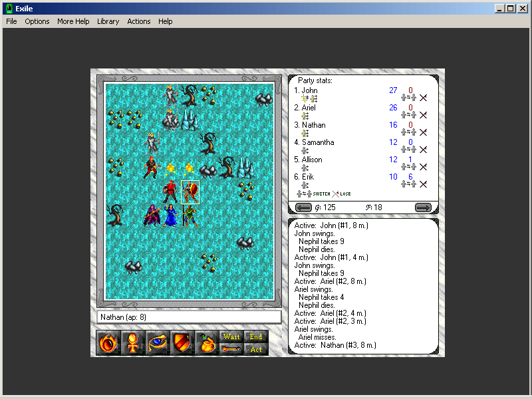Click Erik's switch-position icon
Image resolution: width=532 pixels, height=399 pixels.
pos(408,184)
